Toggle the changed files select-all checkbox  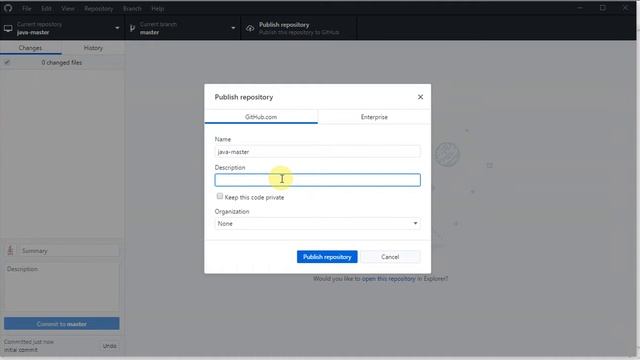(7, 62)
